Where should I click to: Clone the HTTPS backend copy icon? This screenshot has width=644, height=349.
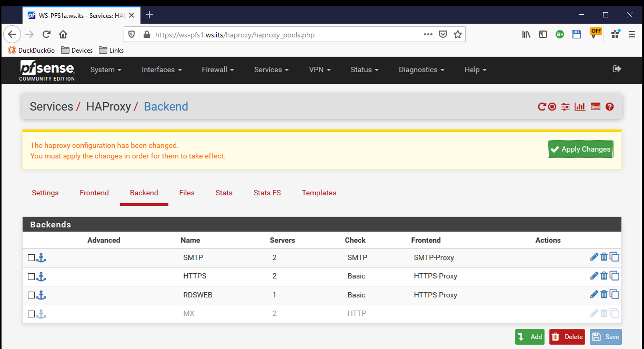[x=614, y=276]
